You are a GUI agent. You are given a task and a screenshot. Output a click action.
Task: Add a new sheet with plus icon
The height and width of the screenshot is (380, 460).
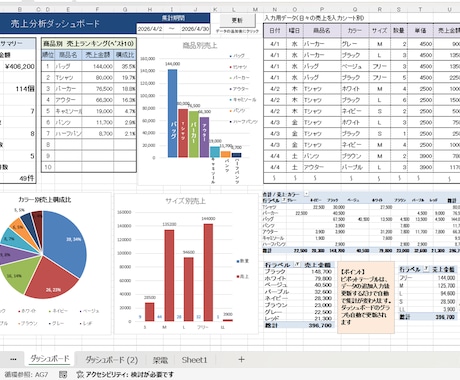[241, 359]
